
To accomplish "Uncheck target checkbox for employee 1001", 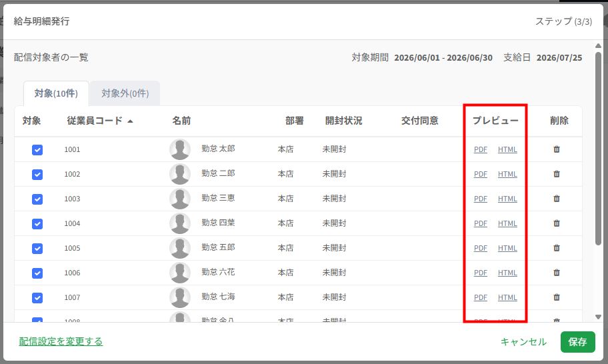I will (x=37, y=149).
